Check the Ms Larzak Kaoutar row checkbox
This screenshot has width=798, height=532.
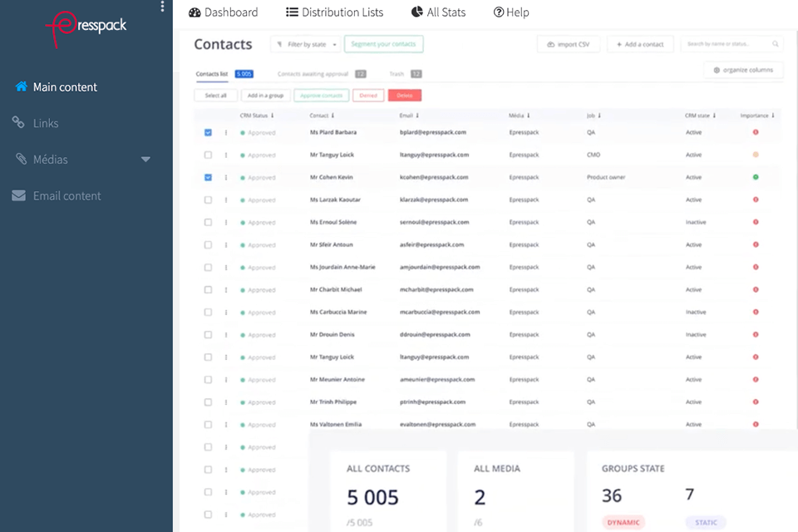(208, 200)
